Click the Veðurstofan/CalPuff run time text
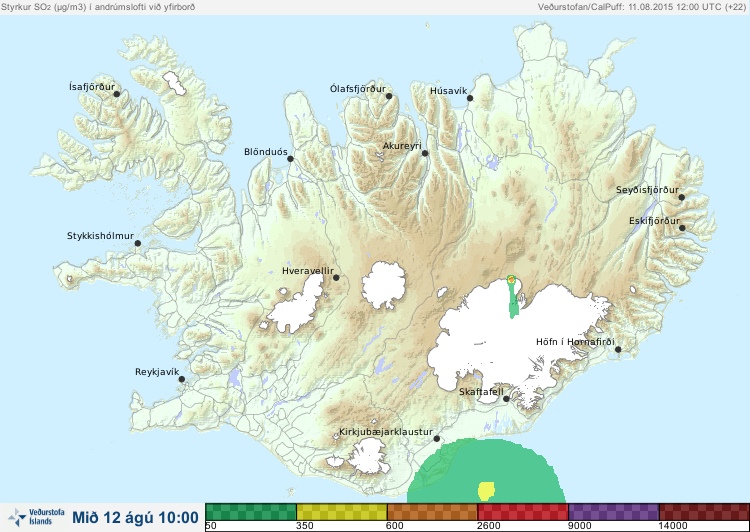Image resolution: width=750 pixels, height=532 pixels. [x=642, y=7]
